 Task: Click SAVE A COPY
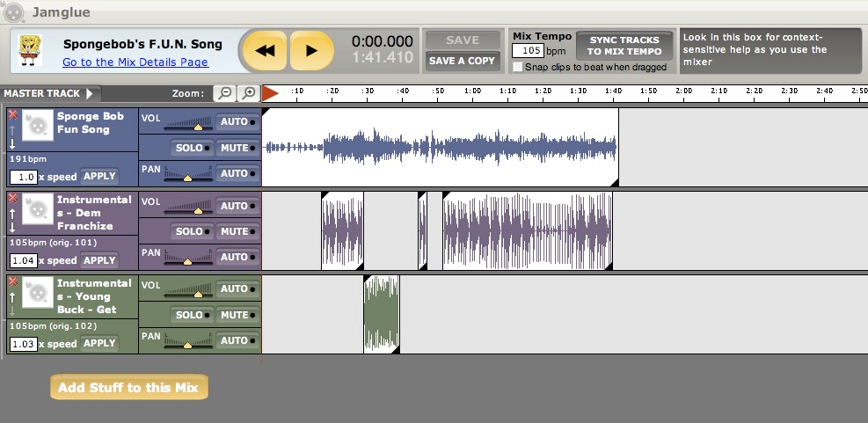tap(463, 61)
